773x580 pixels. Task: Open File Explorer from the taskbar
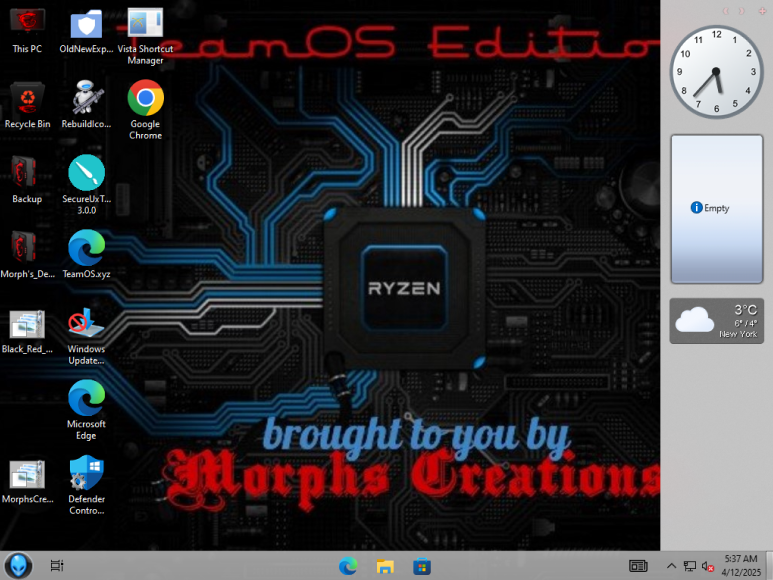[x=385, y=566]
